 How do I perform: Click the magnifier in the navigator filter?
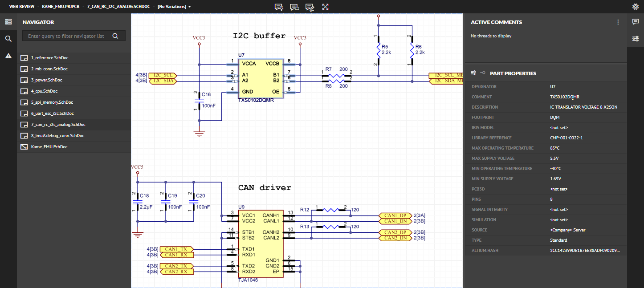[x=115, y=36]
